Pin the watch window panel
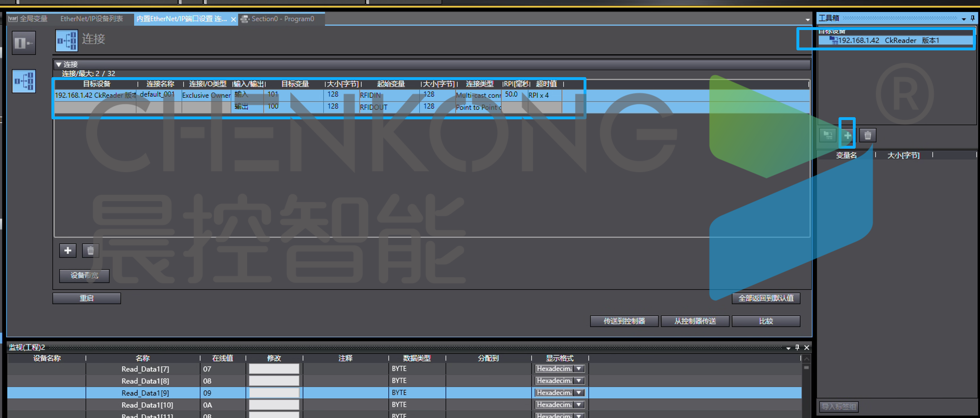980x418 pixels. click(x=797, y=347)
